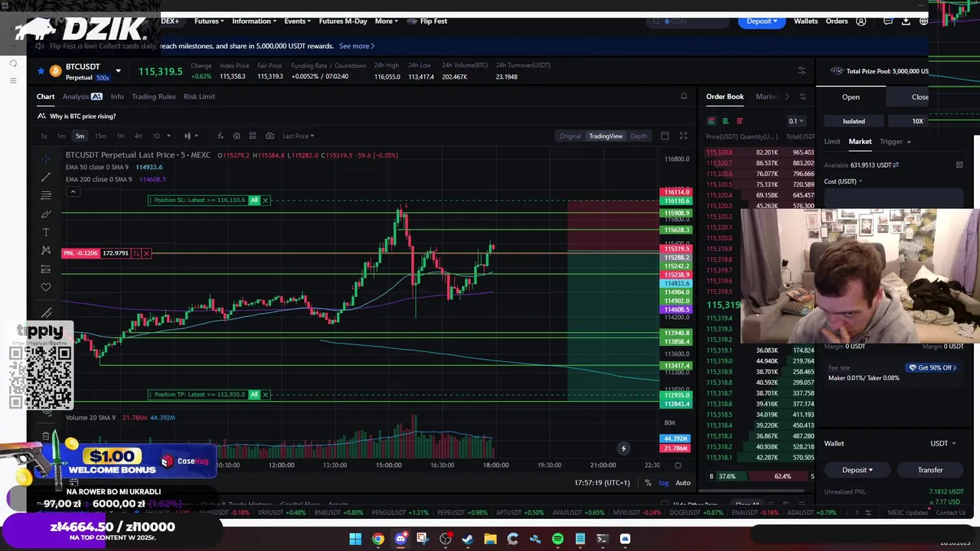Show both bids and asks in order book
980x551 pixels.
click(x=711, y=121)
